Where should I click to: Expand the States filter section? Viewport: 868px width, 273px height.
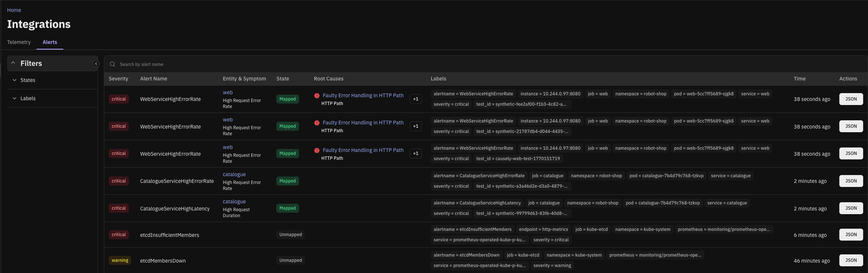pyautogui.click(x=28, y=80)
